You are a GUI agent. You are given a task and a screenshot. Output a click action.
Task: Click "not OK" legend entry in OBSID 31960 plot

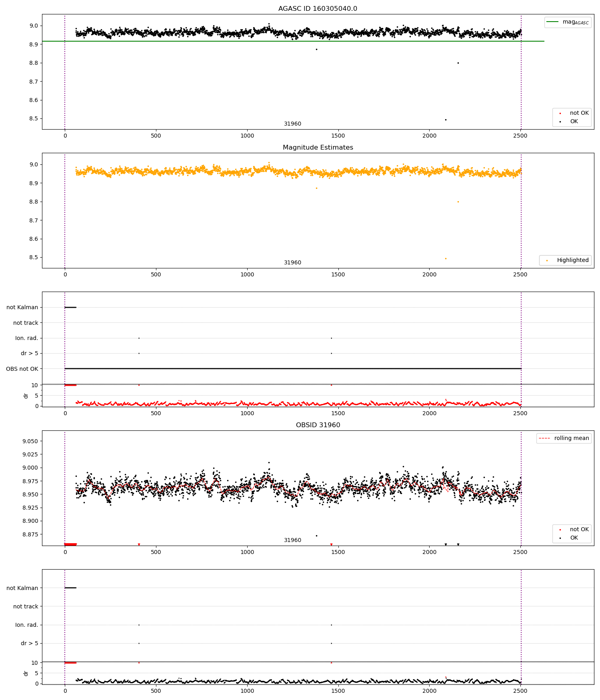[x=579, y=530]
